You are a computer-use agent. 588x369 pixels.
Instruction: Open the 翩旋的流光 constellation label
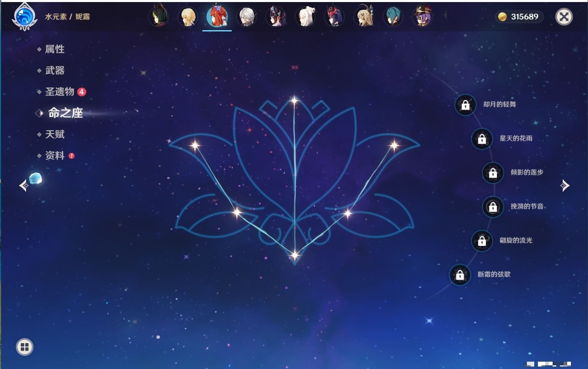pos(516,240)
